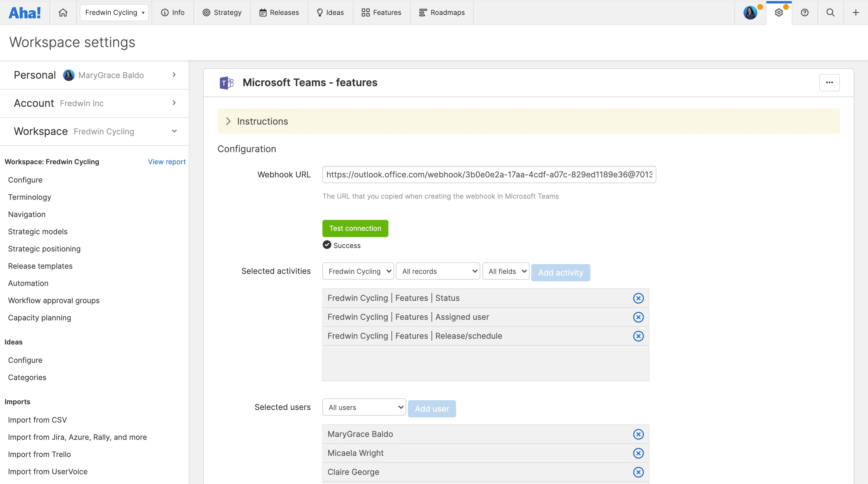The width and height of the screenshot is (868, 484).
Task: Select the Strategy section icon
Action: (x=207, y=12)
